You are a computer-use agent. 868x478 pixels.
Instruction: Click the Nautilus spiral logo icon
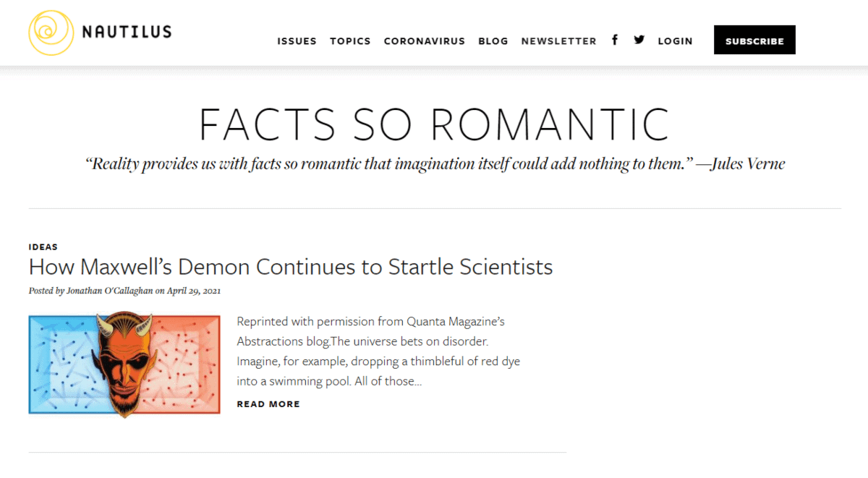pyautogui.click(x=51, y=32)
